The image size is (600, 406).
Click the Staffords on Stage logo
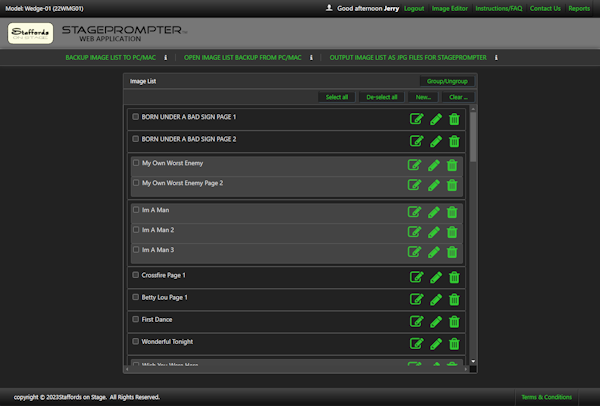pos(31,33)
